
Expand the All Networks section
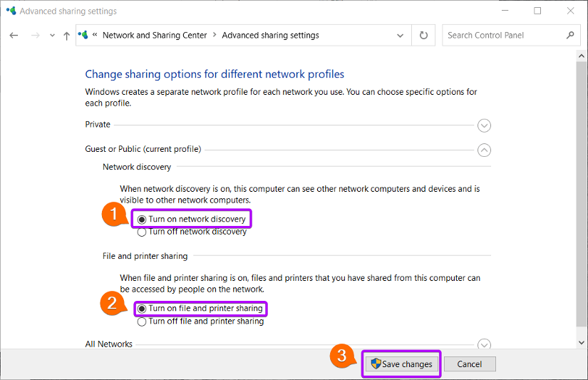484,344
